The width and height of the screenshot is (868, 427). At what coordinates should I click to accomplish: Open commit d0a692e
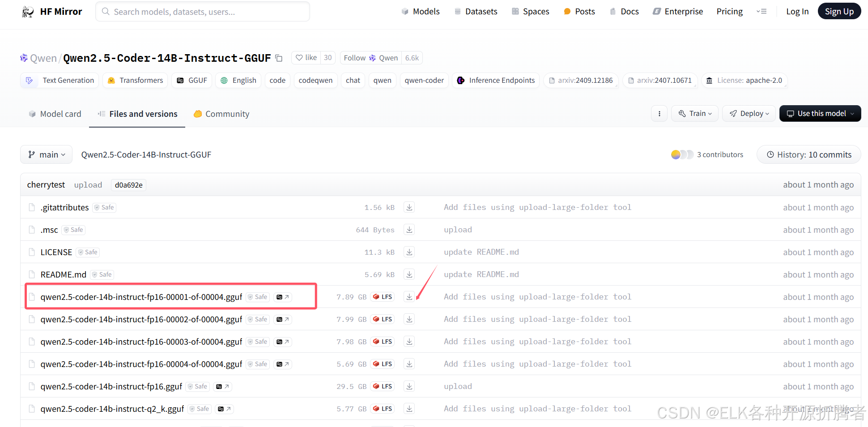tap(128, 185)
